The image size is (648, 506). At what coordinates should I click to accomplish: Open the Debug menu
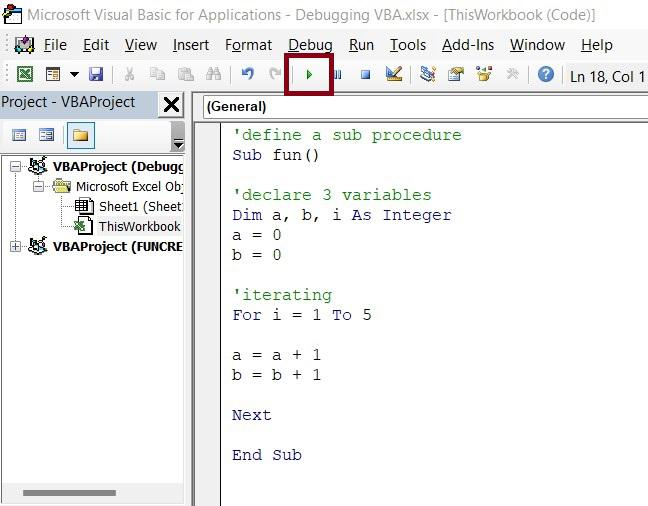[310, 45]
